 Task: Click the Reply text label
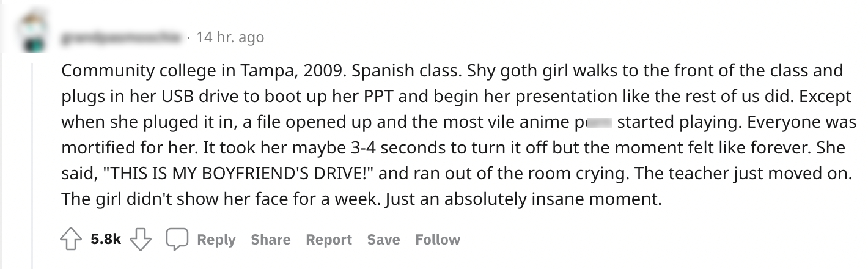click(x=216, y=240)
